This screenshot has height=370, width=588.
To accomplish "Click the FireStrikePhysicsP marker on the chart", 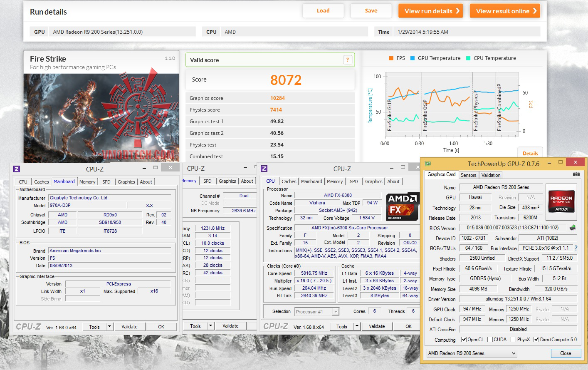I will click(x=476, y=111).
